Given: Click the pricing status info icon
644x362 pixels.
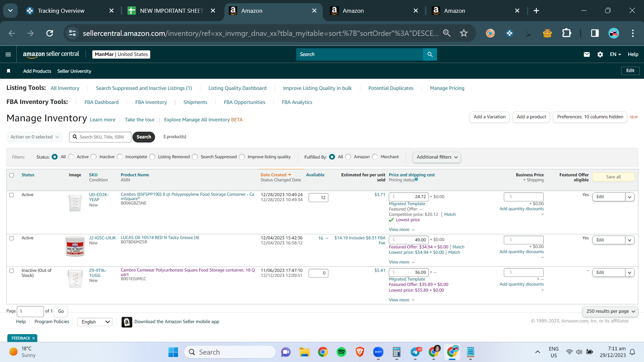Looking at the screenshot, I should [x=416, y=179].
